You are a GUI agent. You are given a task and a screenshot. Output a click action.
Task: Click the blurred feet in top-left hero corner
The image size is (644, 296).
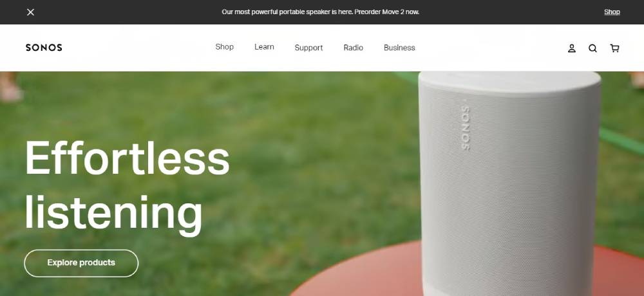[x=10, y=87]
